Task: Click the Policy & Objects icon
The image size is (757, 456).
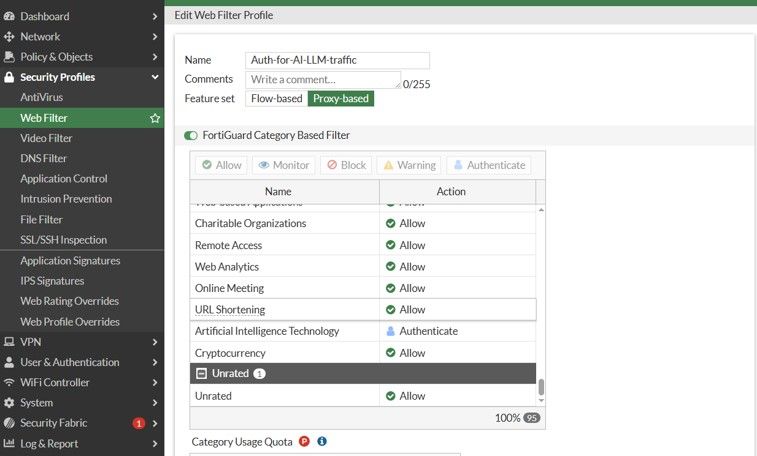Action: 9,57
